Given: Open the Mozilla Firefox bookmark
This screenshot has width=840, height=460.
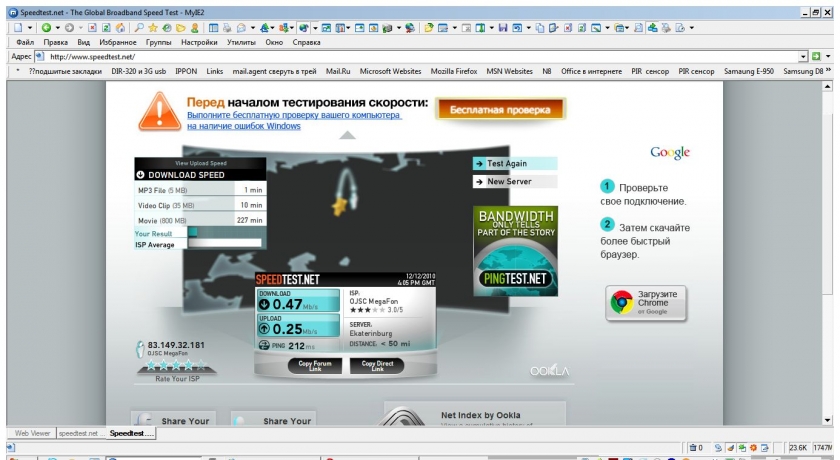Looking at the screenshot, I should coord(454,71).
